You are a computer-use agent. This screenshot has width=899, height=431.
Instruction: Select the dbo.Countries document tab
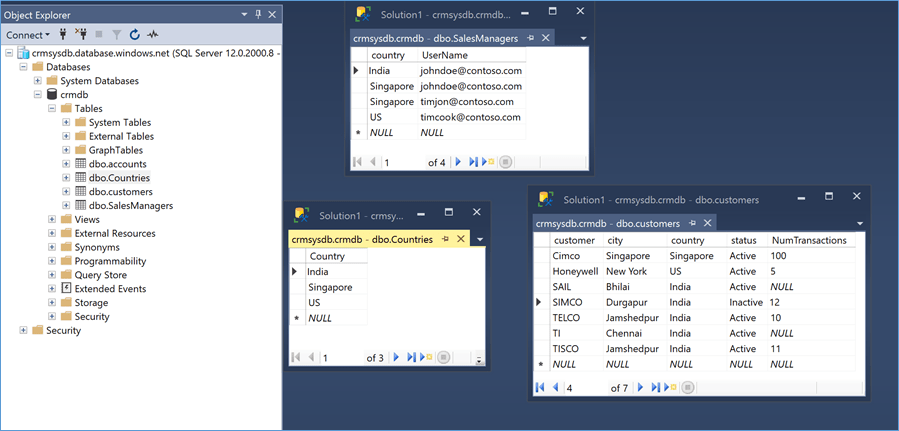coord(362,239)
